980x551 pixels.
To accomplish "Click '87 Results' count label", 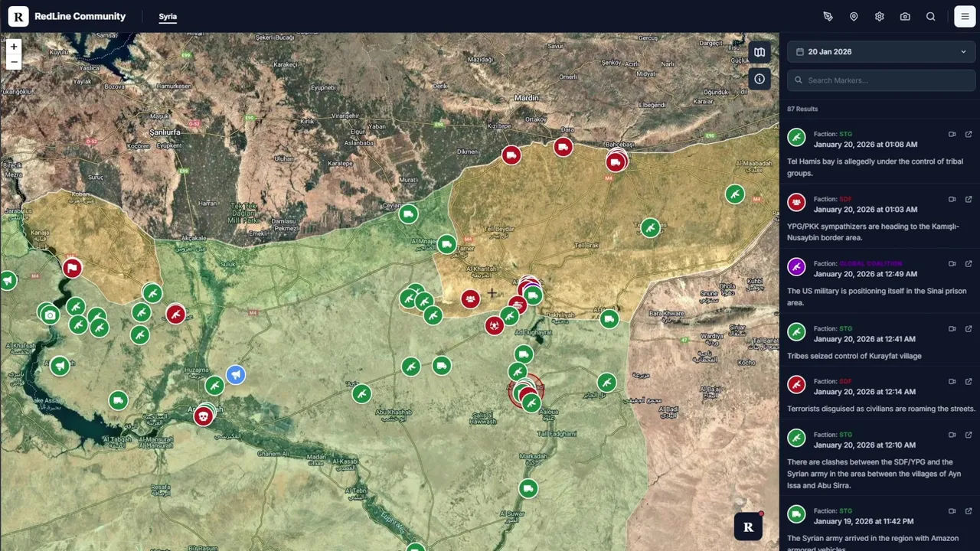I will coord(802,109).
